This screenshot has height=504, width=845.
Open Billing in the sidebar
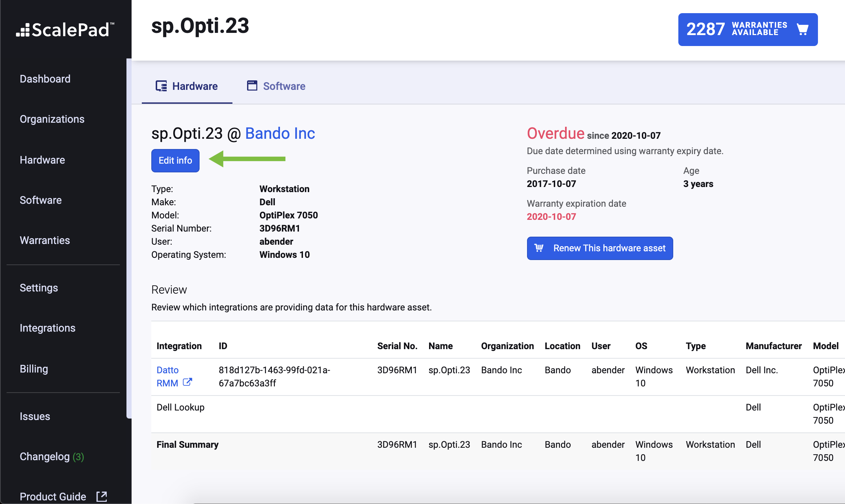pos(34,369)
